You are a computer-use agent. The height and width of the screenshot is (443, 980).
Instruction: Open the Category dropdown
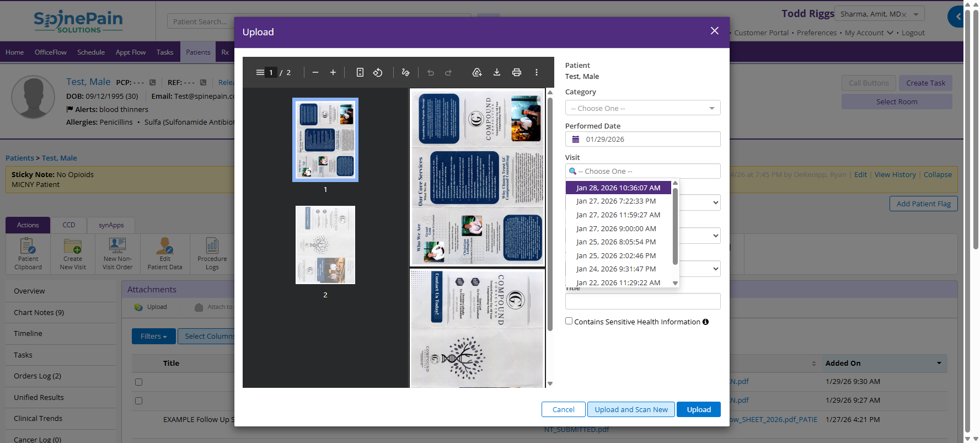(x=642, y=108)
